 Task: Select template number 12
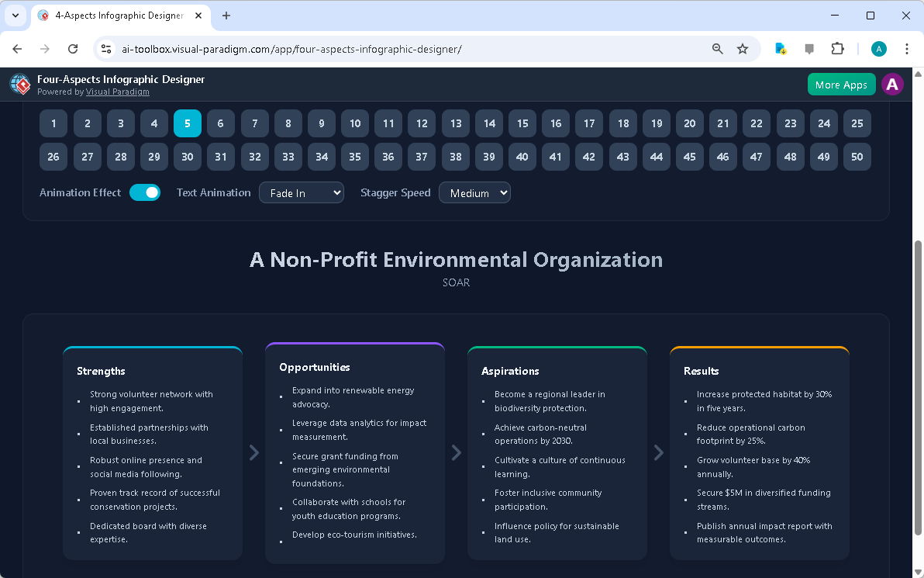(422, 123)
